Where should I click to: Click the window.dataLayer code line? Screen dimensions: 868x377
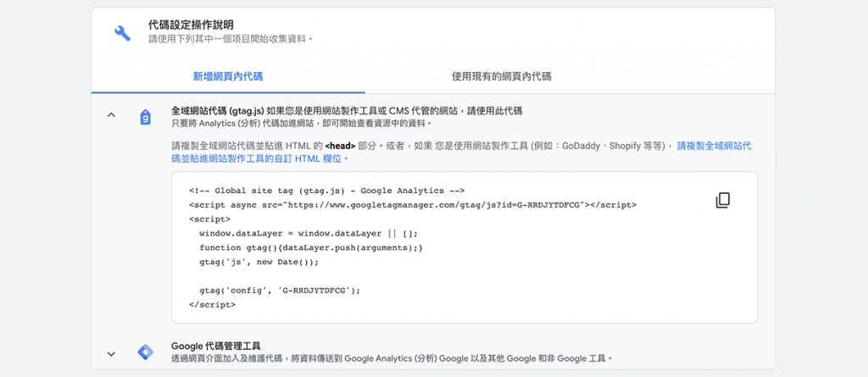pyautogui.click(x=309, y=233)
